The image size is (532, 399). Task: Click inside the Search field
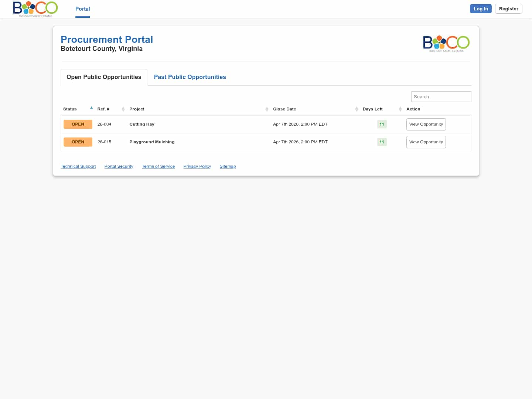(x=441, y=96)
